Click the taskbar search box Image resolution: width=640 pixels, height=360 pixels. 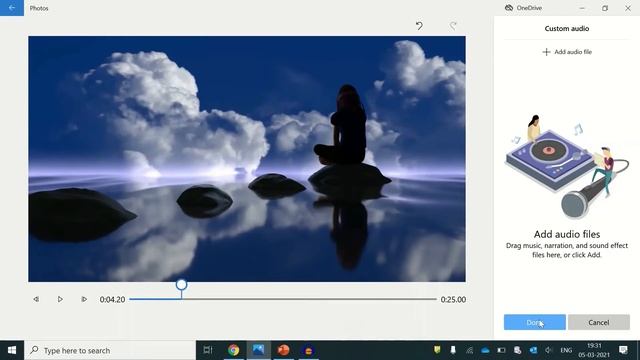[x=110, y=350]
